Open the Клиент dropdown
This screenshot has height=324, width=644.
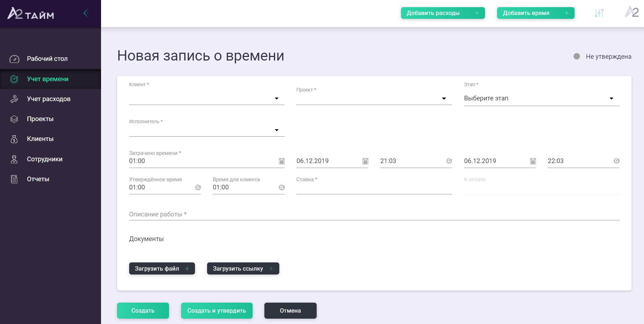click(276, 98)
